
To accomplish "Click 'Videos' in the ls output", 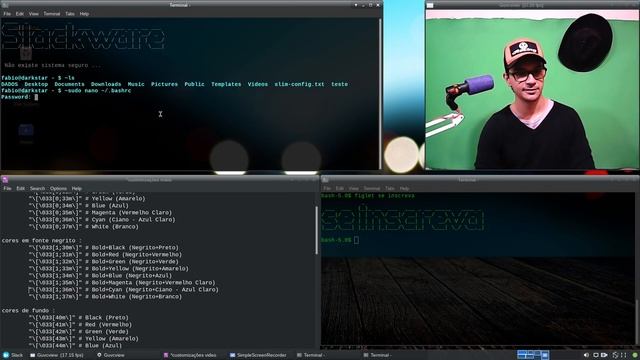I will tap(258, 84).
